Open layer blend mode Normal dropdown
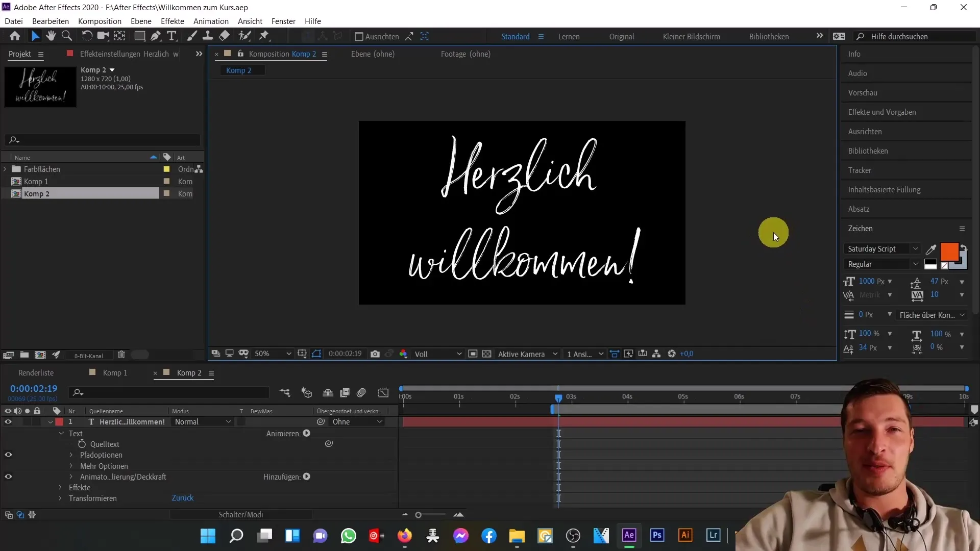 (203, 422)
